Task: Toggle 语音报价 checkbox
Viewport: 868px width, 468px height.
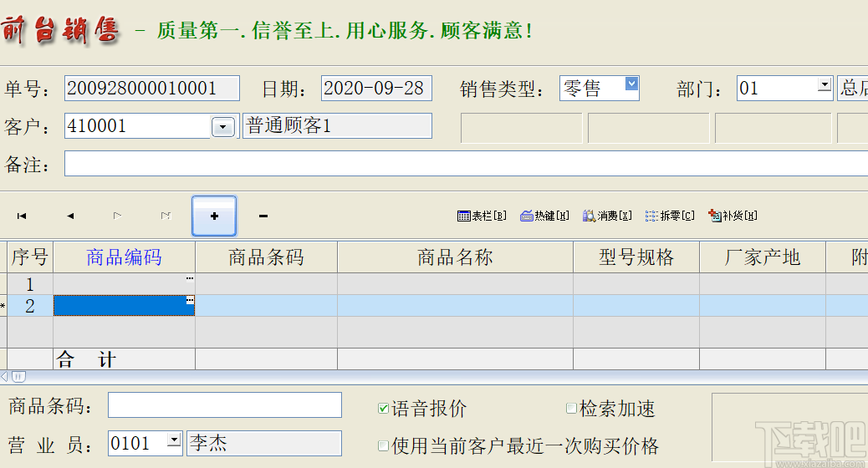Action: click(383, 409)
